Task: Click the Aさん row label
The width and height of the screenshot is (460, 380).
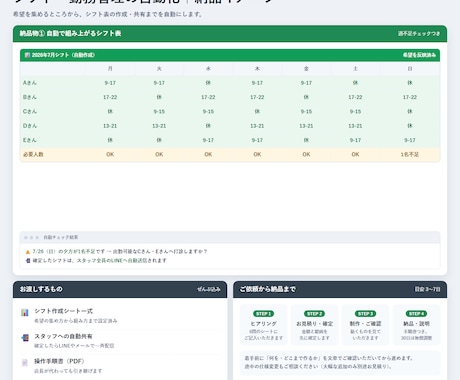Action: tap(30, 83)
